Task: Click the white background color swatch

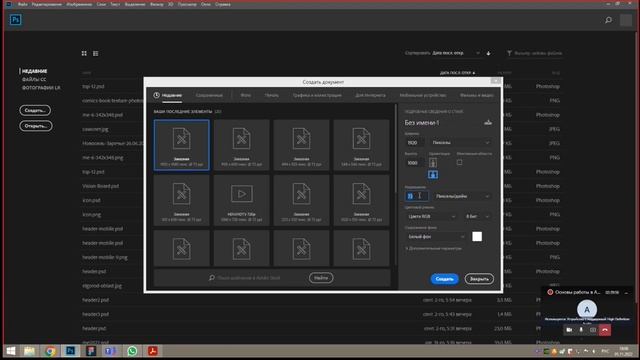Action: pos(477,236)
